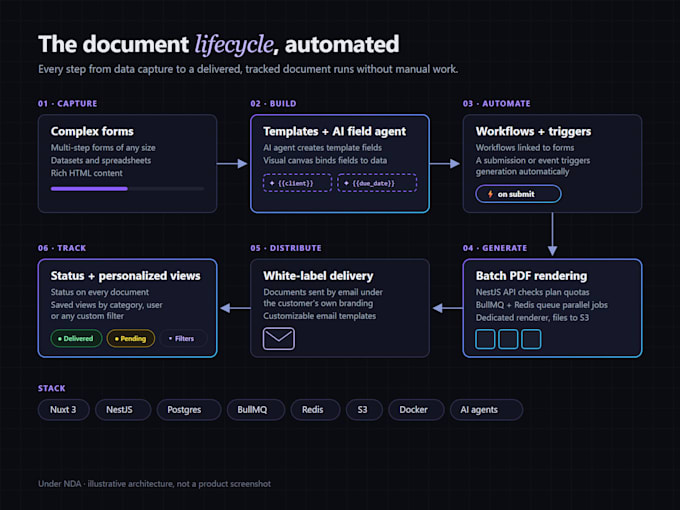Click the Status + personalized views heading

pyautogui.click(x=125, y=276)
